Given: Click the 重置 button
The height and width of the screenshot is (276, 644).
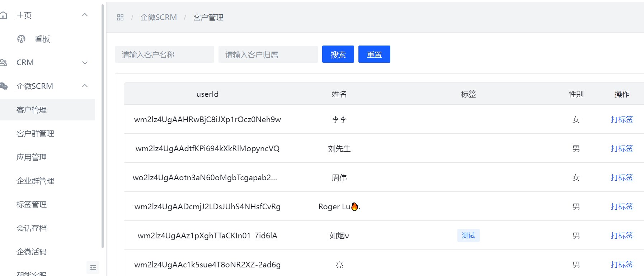Looking at the screenshot, I should [x=374, y=54].
